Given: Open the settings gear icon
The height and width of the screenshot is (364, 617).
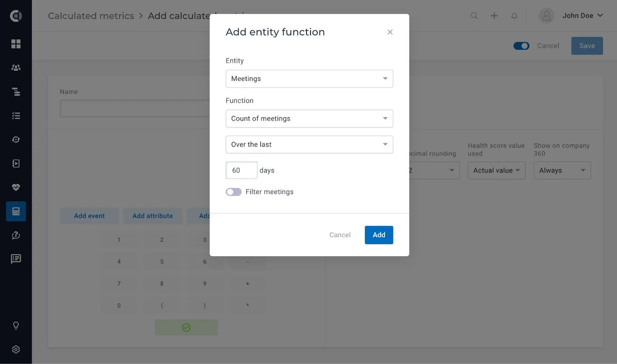Looking at the screenshot, I should pyautogui.click(x=16, y=349).
